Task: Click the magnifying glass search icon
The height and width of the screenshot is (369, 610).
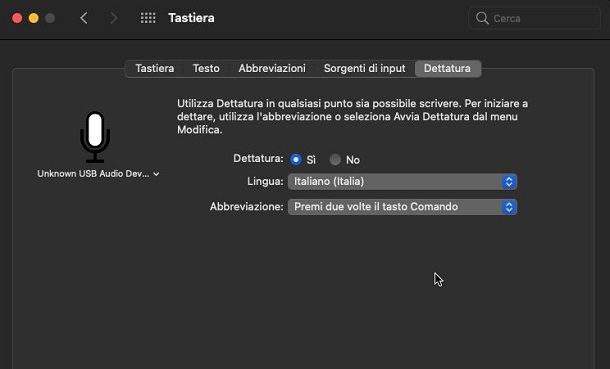Action: 482,18
